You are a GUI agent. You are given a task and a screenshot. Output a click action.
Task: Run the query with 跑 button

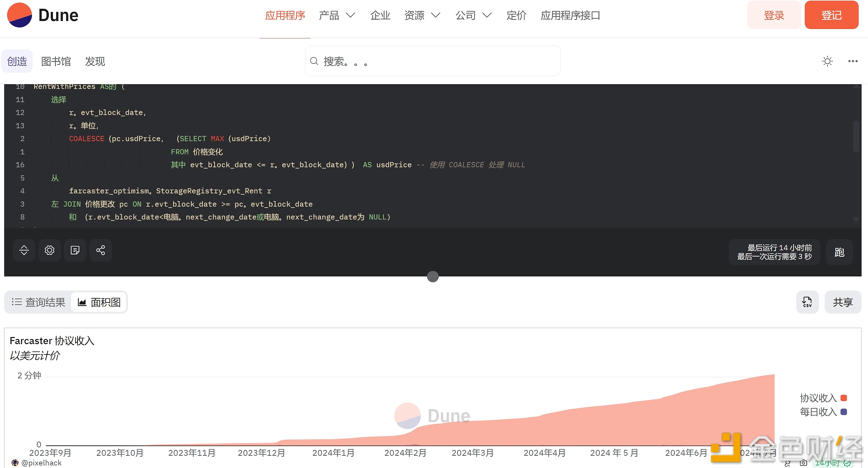pyautogui.click(x=839, y=252)
